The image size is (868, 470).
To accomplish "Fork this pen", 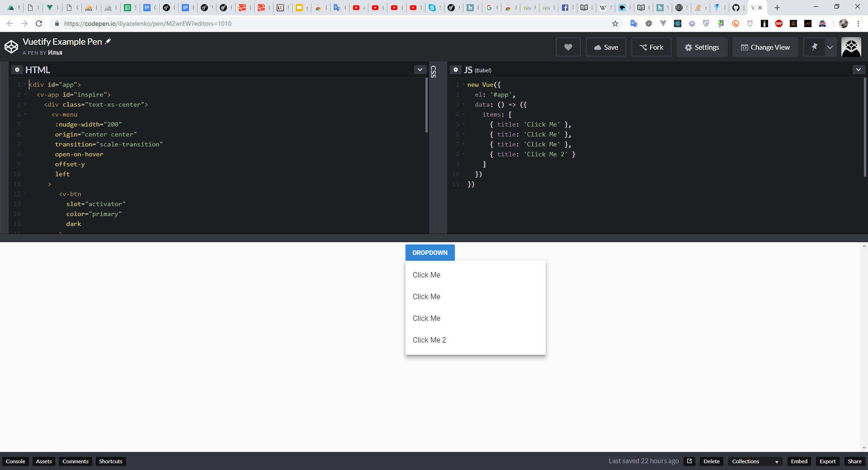I will tap(651, 47).
